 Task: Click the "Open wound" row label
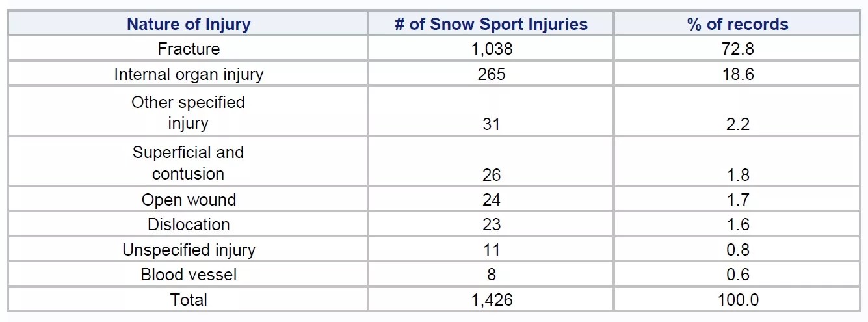tap(189, 200)
